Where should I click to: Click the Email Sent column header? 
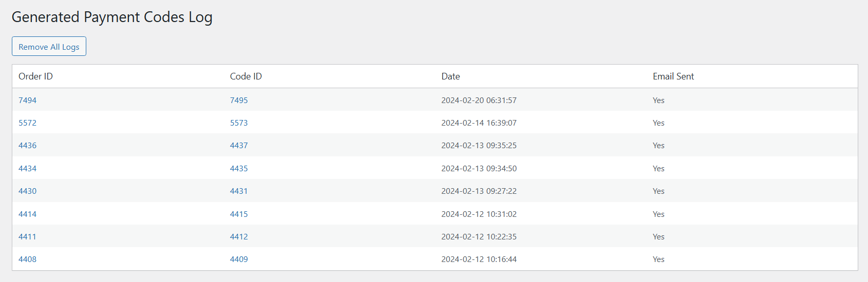[673, 76]
